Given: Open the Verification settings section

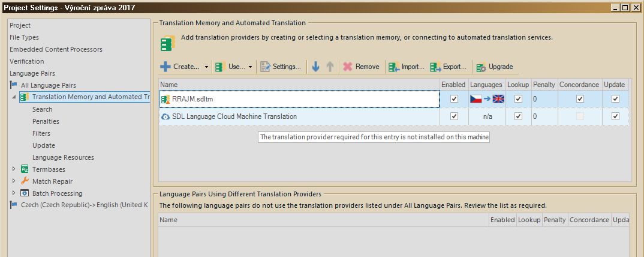Looking at the screenshot, I should pyautogui.click(x=26, y=61).
